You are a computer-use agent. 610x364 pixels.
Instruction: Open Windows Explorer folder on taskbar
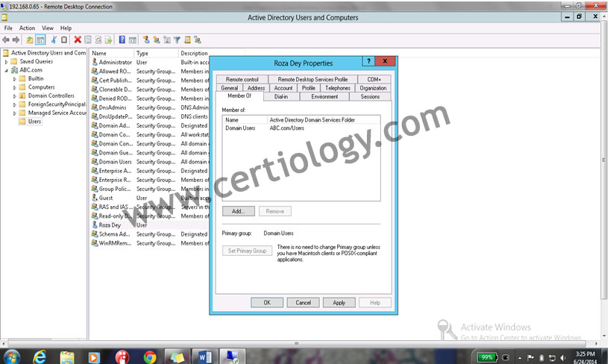67,357
